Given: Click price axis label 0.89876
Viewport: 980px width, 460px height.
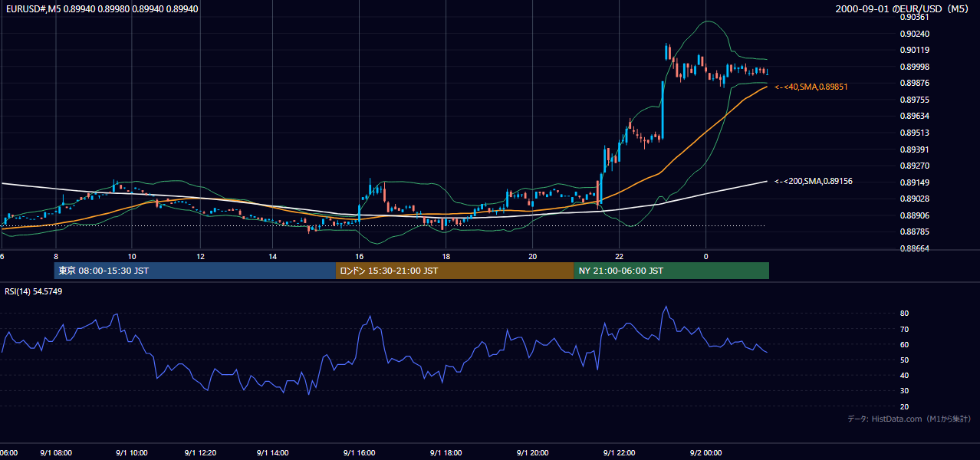Looking at the screenshot, I should click(x=914, y=83).
